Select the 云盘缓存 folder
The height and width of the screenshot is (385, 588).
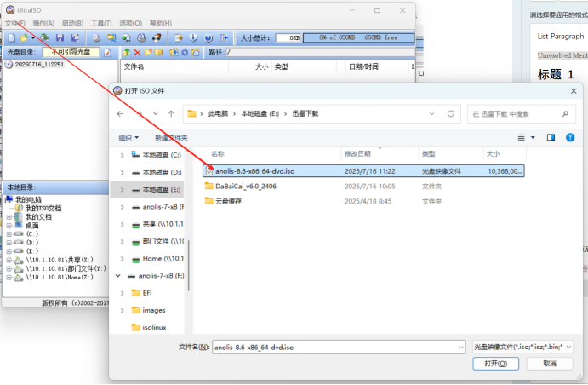(x=228, y=202)
